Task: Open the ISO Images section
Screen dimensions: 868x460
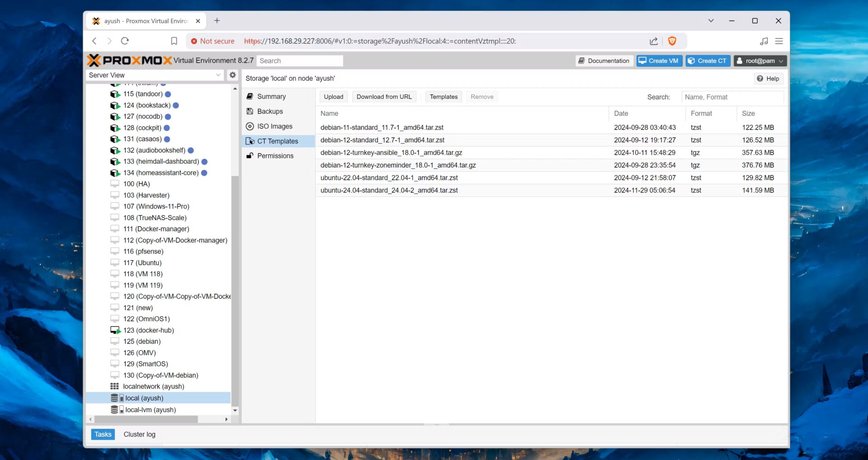Action: [x=274, y=126]
